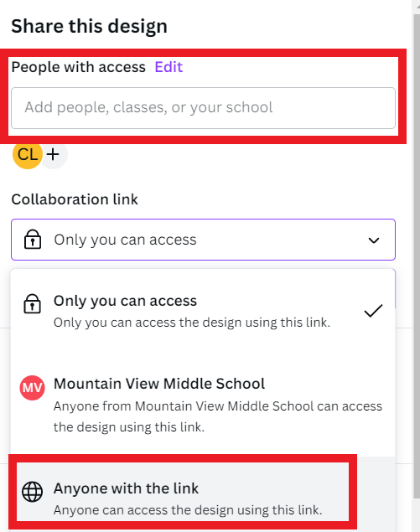Image resolution: width=420 pixels, height=532 pixels.
Task: Open the Collaboration link dropdown arrow
Action: point(374,240)
